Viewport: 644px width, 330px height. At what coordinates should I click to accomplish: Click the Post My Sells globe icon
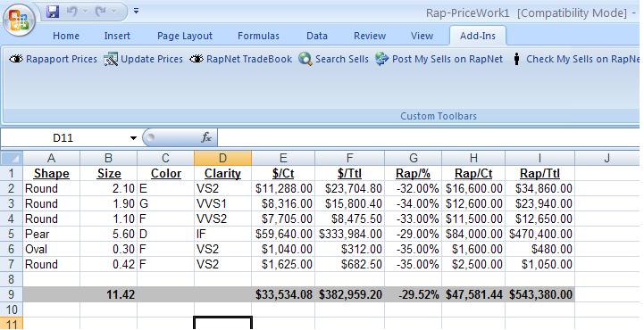382,59
